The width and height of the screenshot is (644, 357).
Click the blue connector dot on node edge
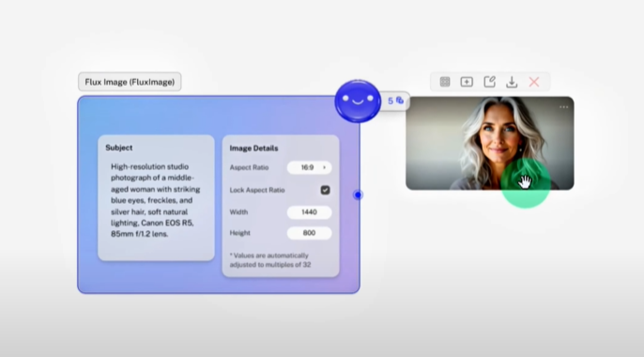click(x=359, y=194)
